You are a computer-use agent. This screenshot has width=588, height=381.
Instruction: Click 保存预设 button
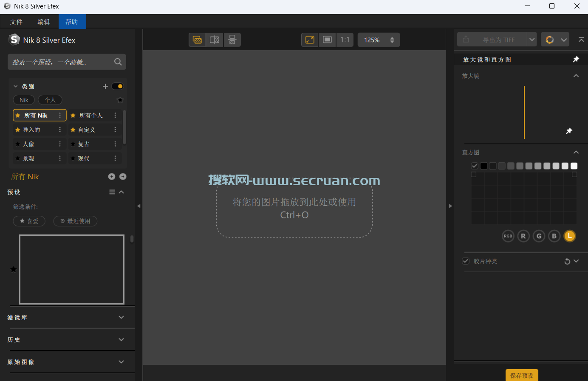(x=522, y=375)
